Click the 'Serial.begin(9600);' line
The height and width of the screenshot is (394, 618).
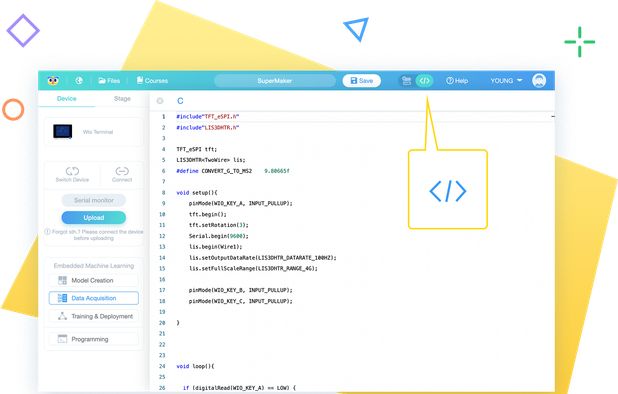click(x=218, y=236)
